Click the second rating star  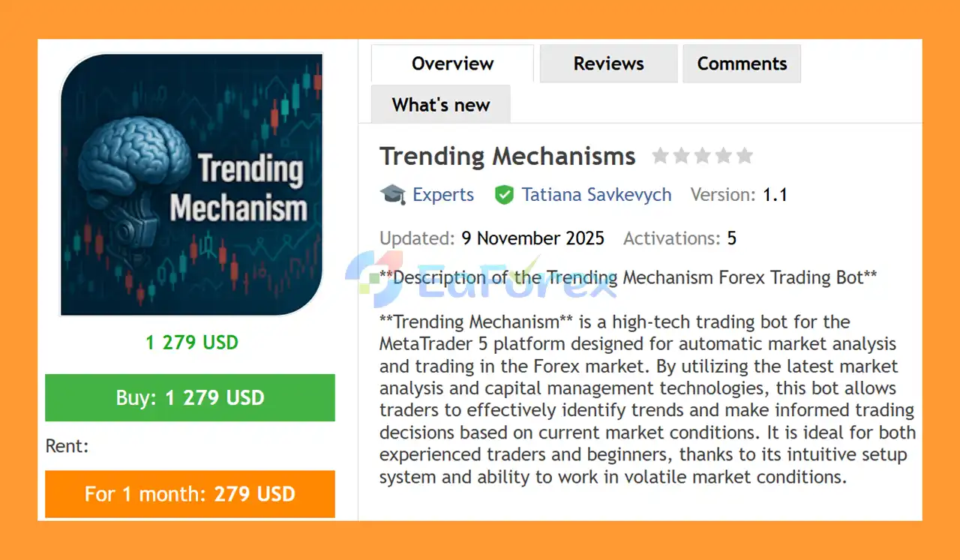[681, 156]
